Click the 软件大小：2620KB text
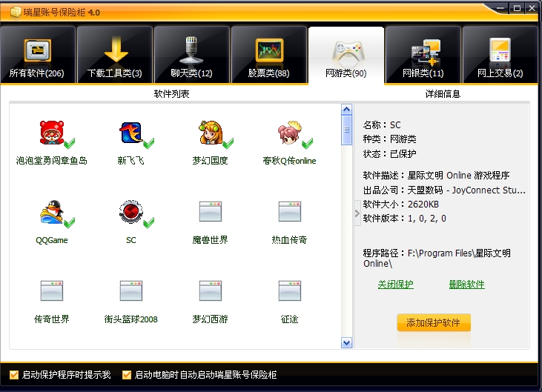Screen dimensions: 542x392 tap(401, 205)
